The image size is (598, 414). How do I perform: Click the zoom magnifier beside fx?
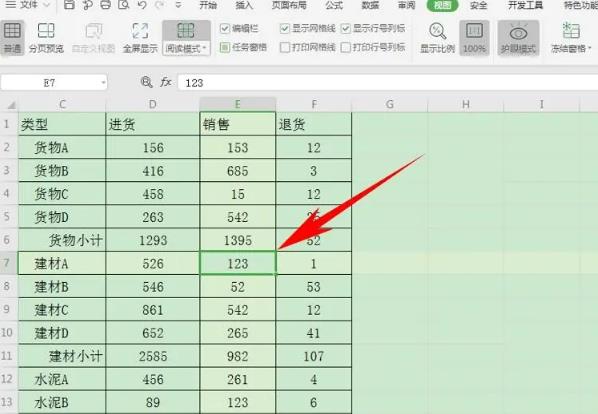[x=146, y=82]
